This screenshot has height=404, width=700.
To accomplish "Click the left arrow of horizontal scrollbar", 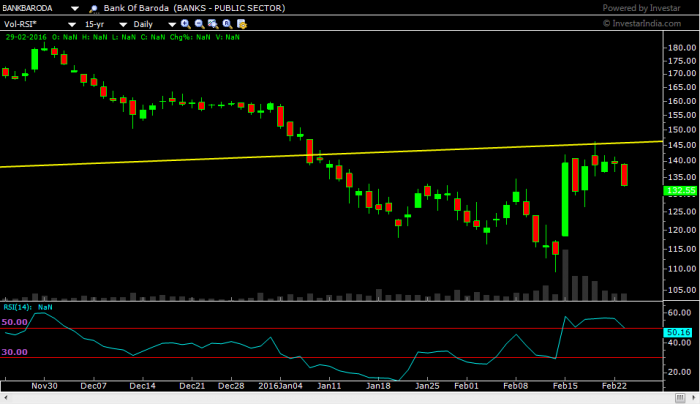I will [x=6, y=397].
